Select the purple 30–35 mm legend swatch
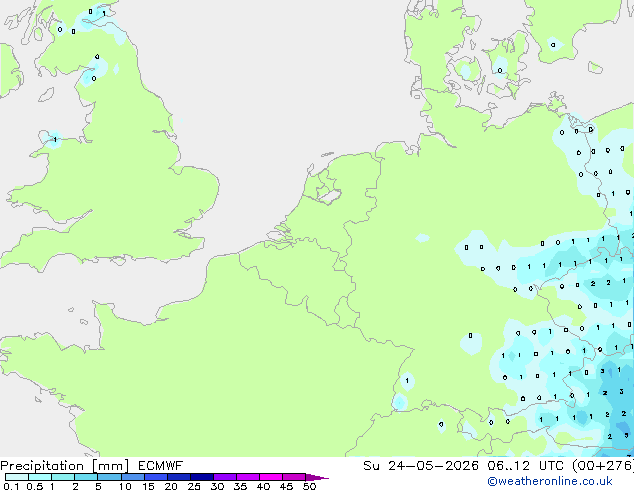This screenshot has width=634, height=490. click(x=225, y=477)
